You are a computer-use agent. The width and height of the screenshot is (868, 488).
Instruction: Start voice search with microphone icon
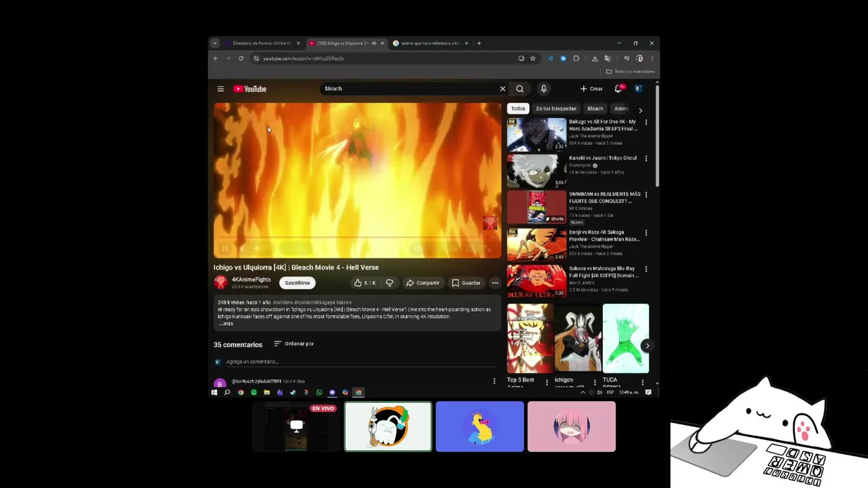click(543, 89)
